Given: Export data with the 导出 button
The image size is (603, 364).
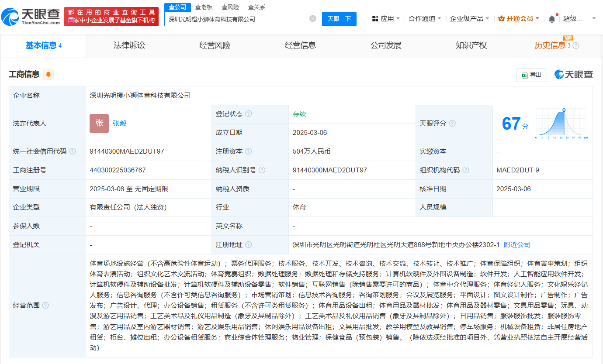Looking at the screenshot, I should pos(531,75).
